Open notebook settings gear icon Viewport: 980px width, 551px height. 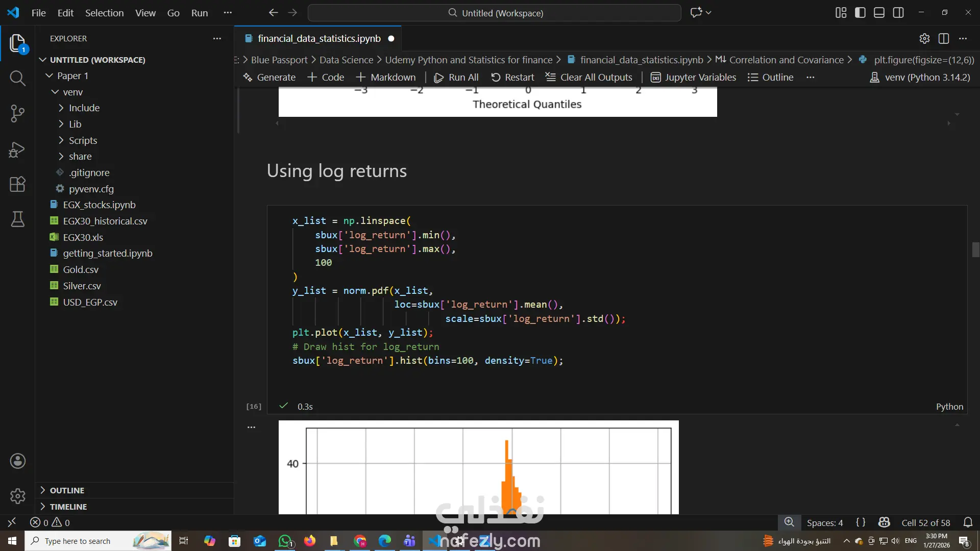(924, 39)
